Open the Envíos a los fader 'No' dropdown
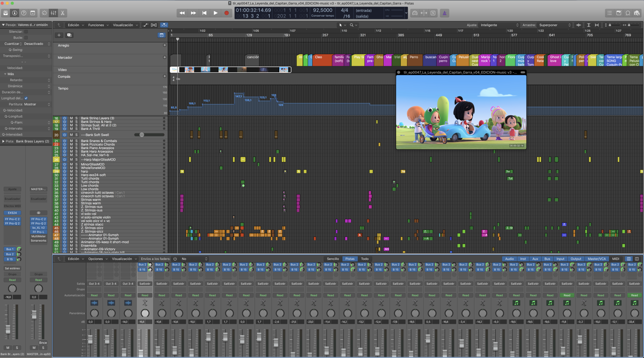The image size is (644, 358). click(x=194, y=259)
